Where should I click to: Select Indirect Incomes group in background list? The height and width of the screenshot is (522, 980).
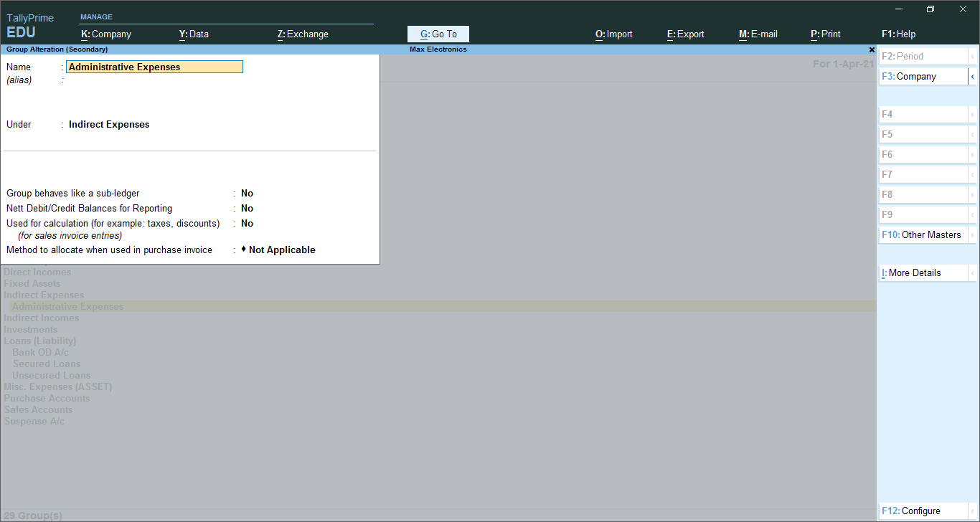(42, 318)
